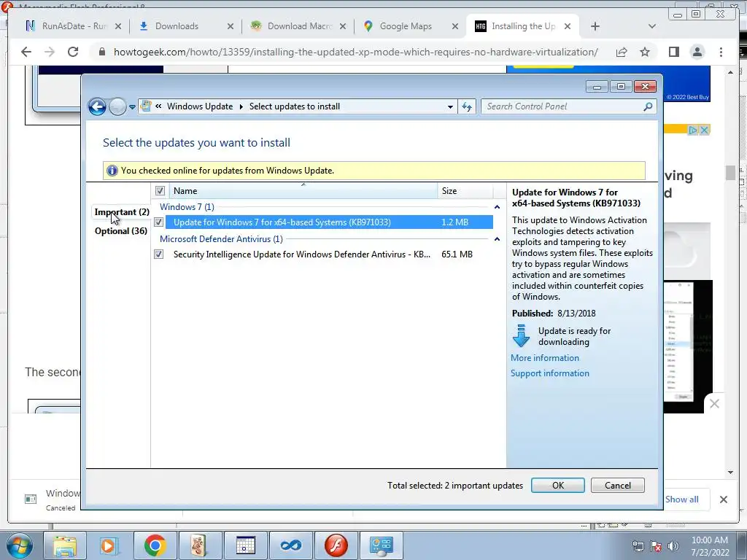Go back with the Windows Update back arrow
This screenshot has height=560, width=747.
tap(97, 106)
